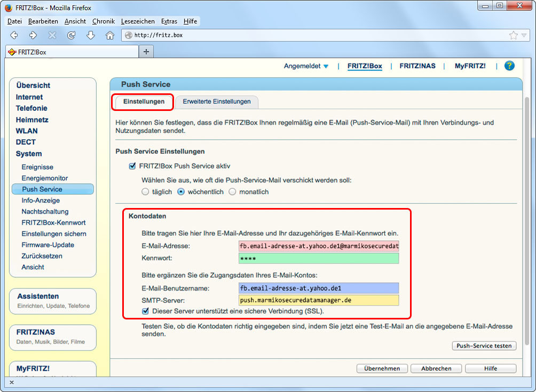Viewport: 536px width, 392px height.
Task: Open the Datei menu
Action: click(x=15, y=21)
